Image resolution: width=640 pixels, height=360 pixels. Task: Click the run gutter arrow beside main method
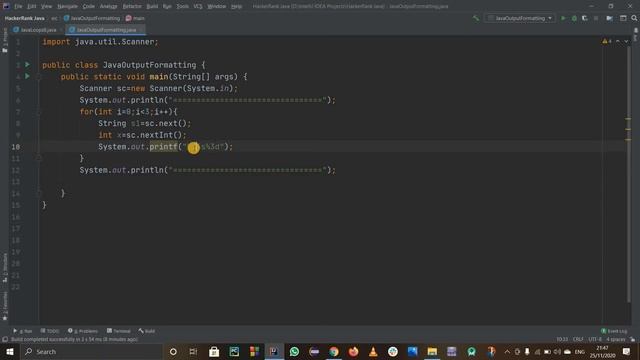pyautogui.click(x=27, y=76)
